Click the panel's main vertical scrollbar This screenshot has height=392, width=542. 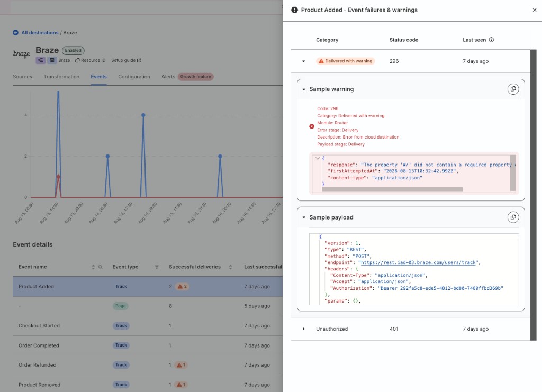click(534, 195)
